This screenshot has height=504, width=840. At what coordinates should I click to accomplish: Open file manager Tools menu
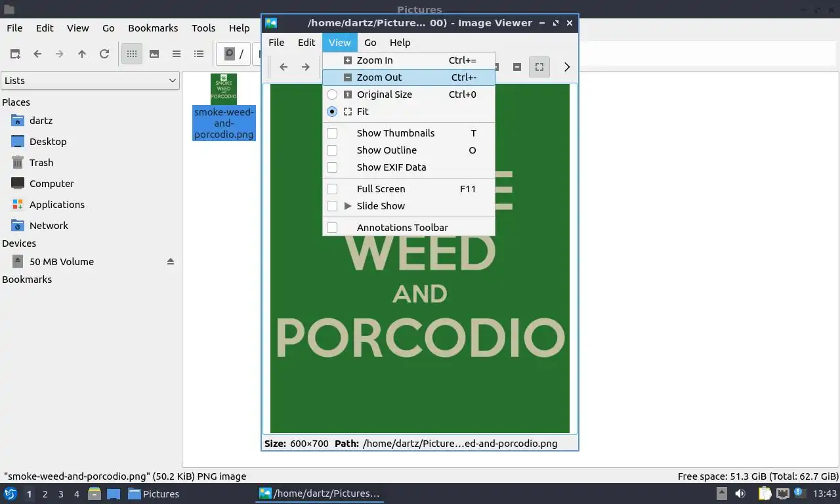(203, 28)
